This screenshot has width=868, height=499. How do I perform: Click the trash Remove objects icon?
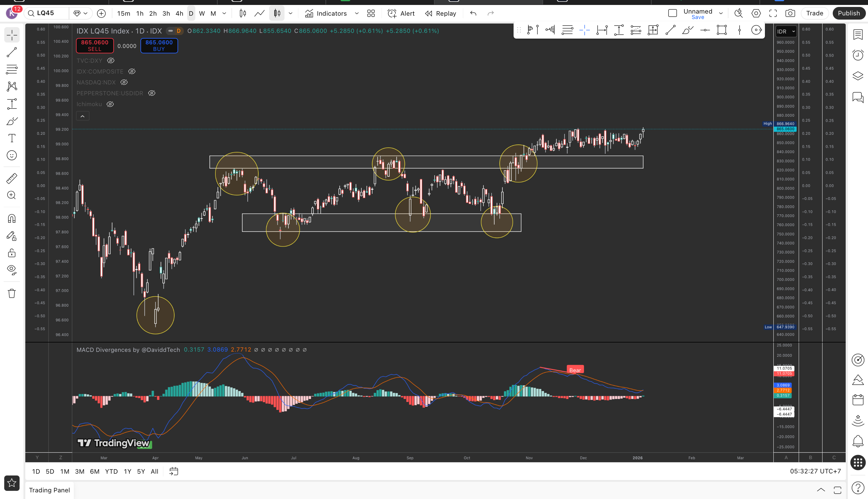point(12,293)
